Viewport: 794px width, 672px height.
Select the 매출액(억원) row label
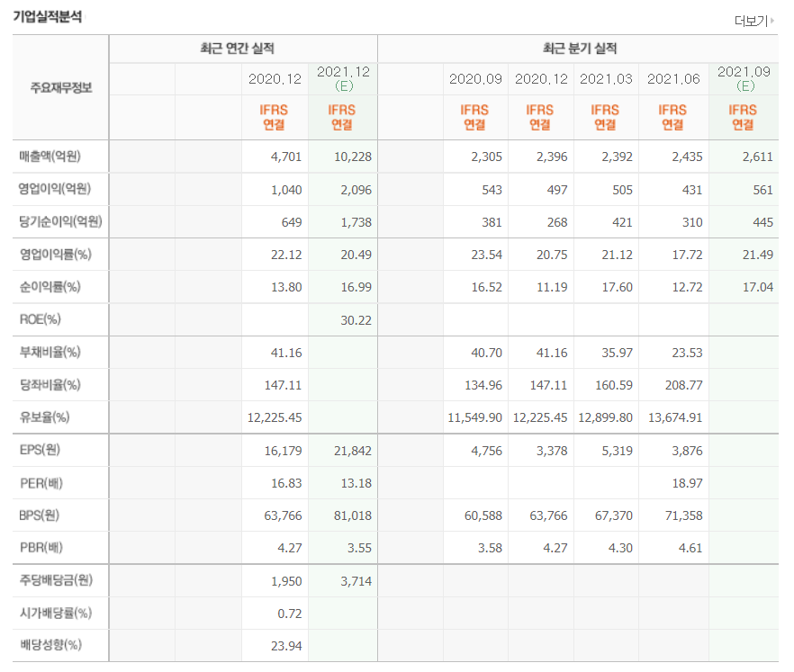[x=50, y=157]
